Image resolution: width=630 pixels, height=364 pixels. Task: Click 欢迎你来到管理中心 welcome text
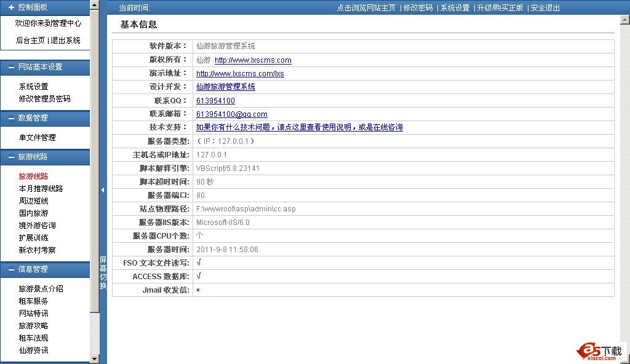48,23
